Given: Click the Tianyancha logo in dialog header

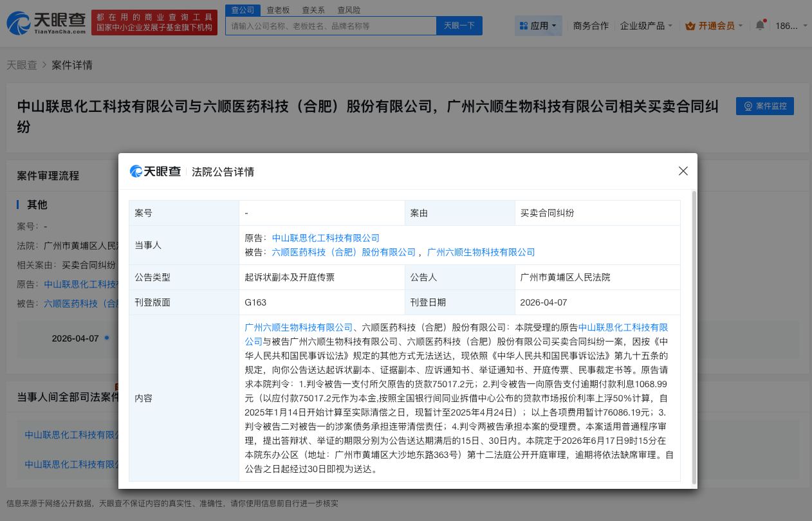Looking at the screenshot, I should point(155,171).
